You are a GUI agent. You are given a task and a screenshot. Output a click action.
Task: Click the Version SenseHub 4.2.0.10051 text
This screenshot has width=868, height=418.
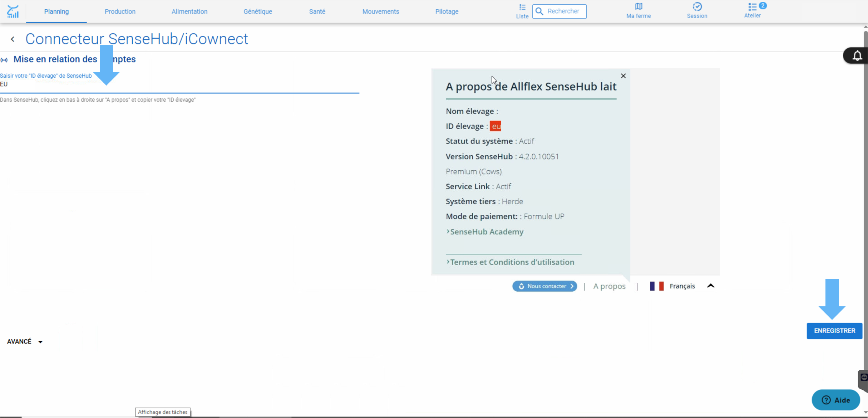tap(502, 156)
